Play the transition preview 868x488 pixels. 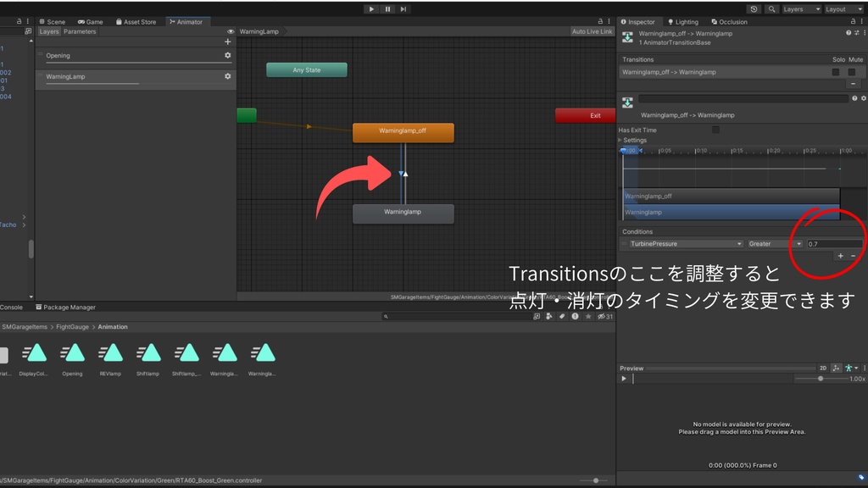pos(624,379)
